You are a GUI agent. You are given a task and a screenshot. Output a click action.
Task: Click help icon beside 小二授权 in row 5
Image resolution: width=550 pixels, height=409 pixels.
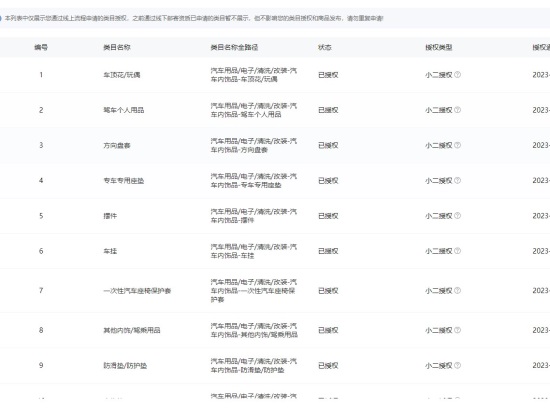point(457,216)
